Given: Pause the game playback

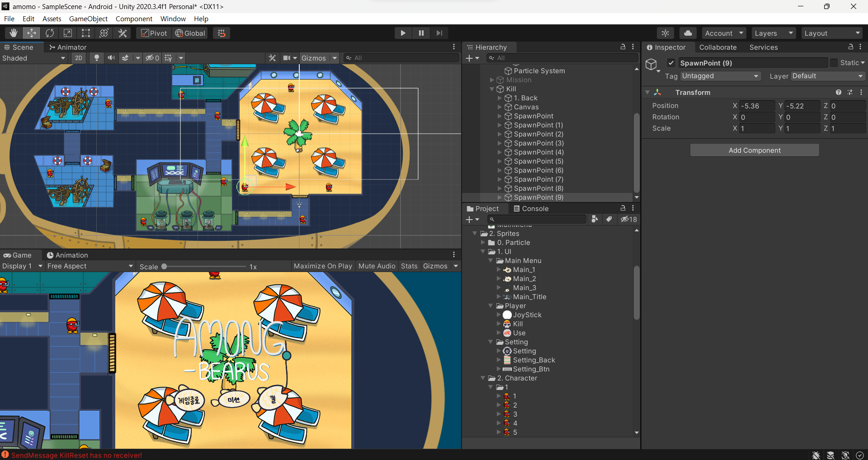Looking at the screenshot, I should point(421,33).
